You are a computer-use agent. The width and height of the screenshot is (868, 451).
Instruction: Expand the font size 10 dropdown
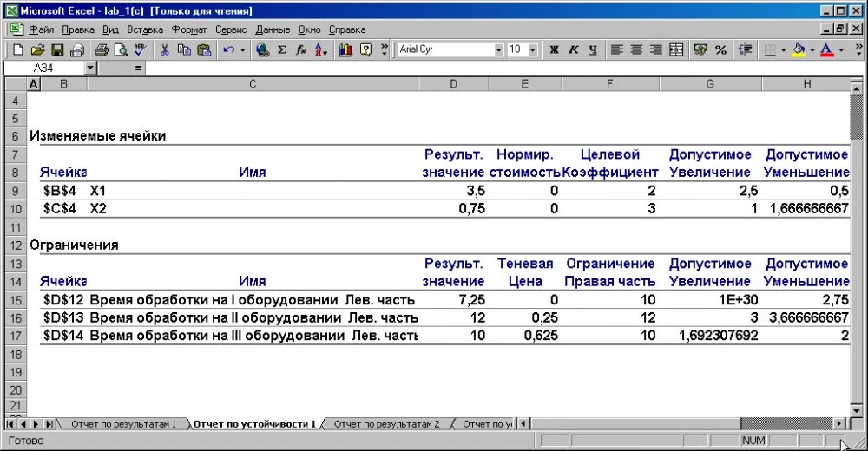(x=533, y=49)
